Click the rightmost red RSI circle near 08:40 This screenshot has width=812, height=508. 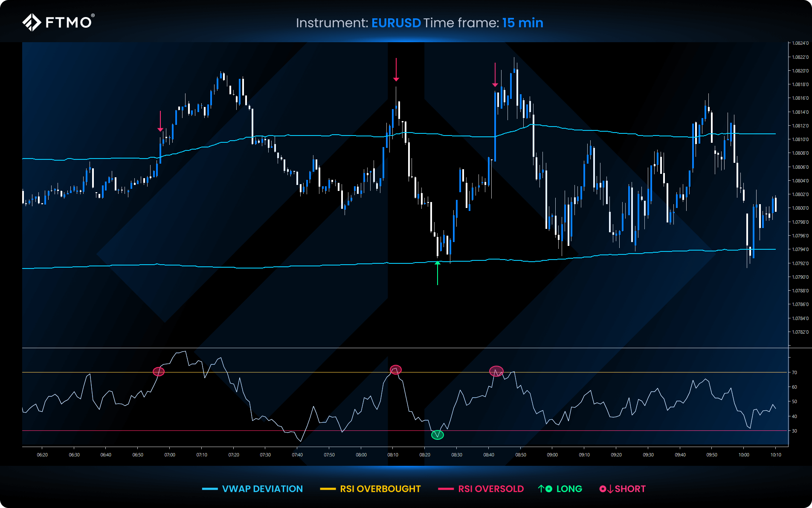(x=496, y=372)
